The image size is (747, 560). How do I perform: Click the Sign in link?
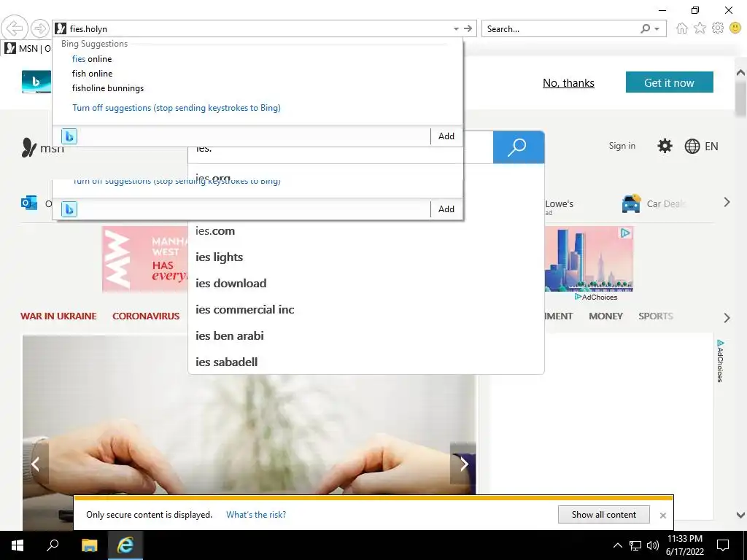coord(622,146)
